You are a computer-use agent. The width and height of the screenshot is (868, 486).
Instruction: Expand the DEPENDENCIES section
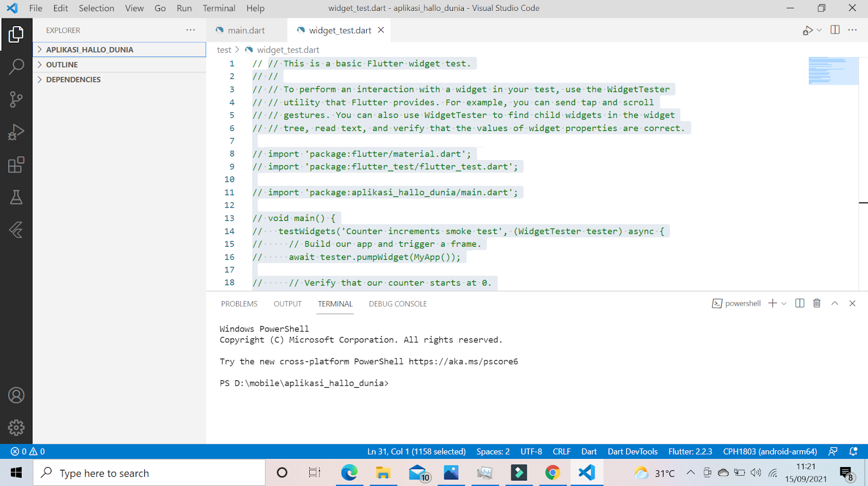[x=119, y=79]
